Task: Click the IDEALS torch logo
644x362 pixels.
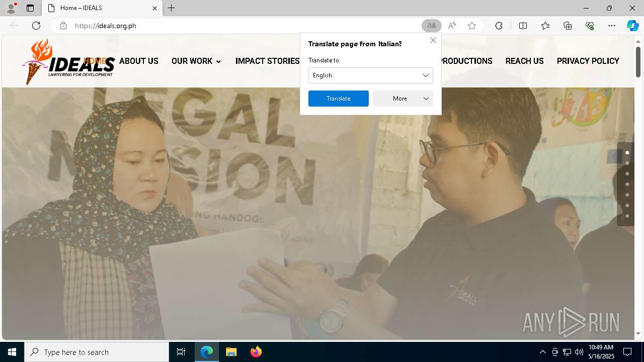Action: click(x=68, y=61)
